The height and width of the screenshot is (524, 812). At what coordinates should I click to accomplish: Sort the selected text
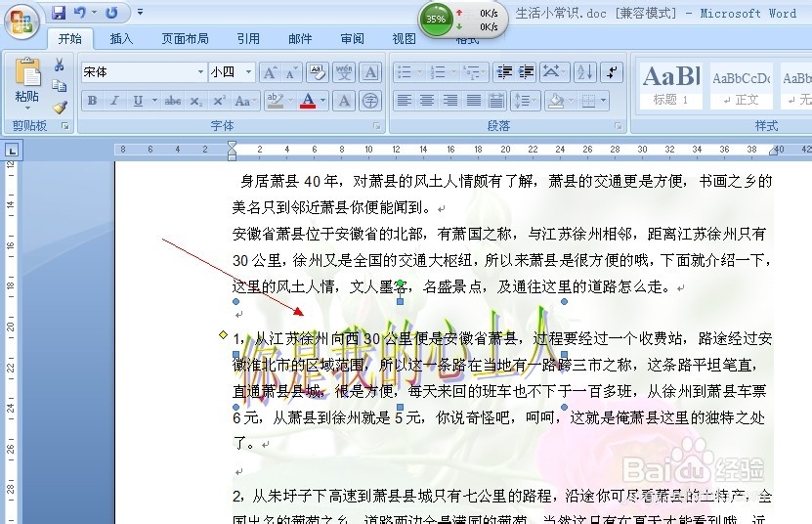pos(584,72)
